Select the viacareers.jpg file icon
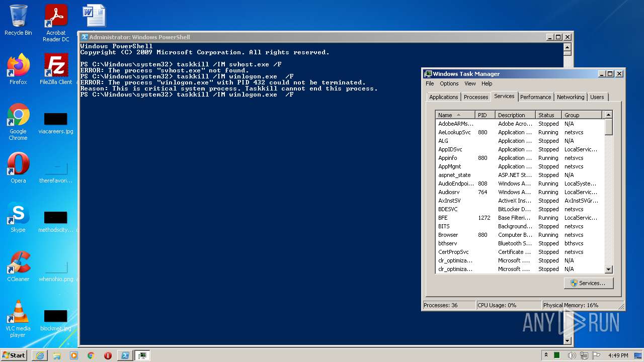 (56, 123)
